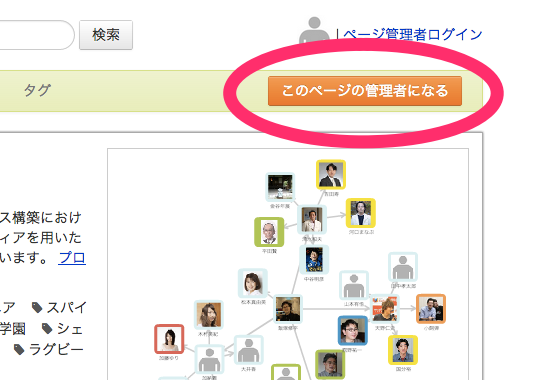Select the long-haired woman node with orange background
545x380 pixels.
(x=209, y=315)
